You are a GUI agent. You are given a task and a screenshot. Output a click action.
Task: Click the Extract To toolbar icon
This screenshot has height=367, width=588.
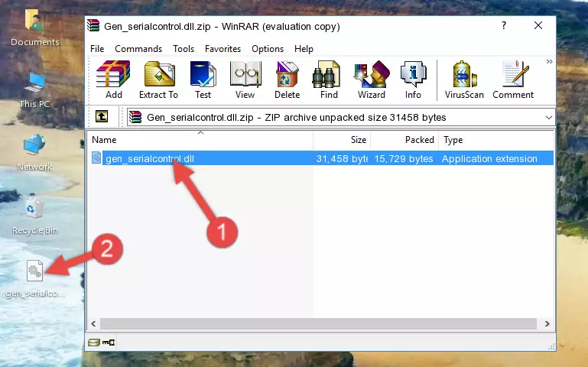pos(158,80)
